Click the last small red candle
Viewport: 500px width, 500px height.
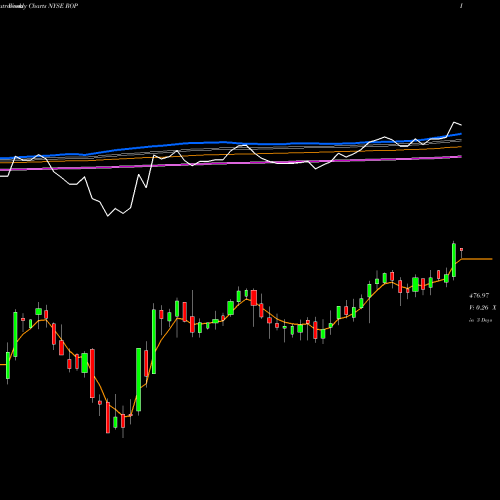tap(461, 249)
